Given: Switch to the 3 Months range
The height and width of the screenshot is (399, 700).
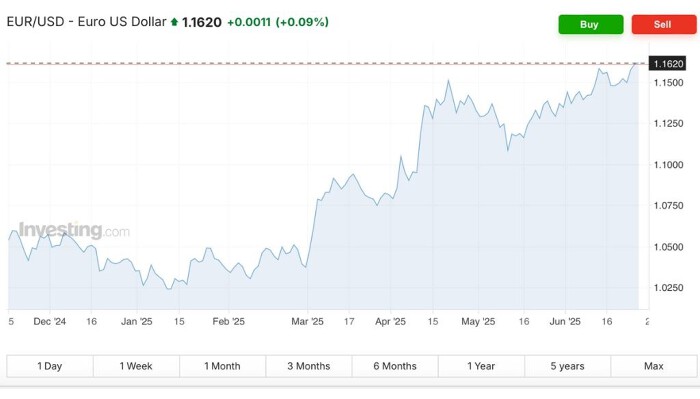Looking at the screenshot, I should tap(308, 366).
